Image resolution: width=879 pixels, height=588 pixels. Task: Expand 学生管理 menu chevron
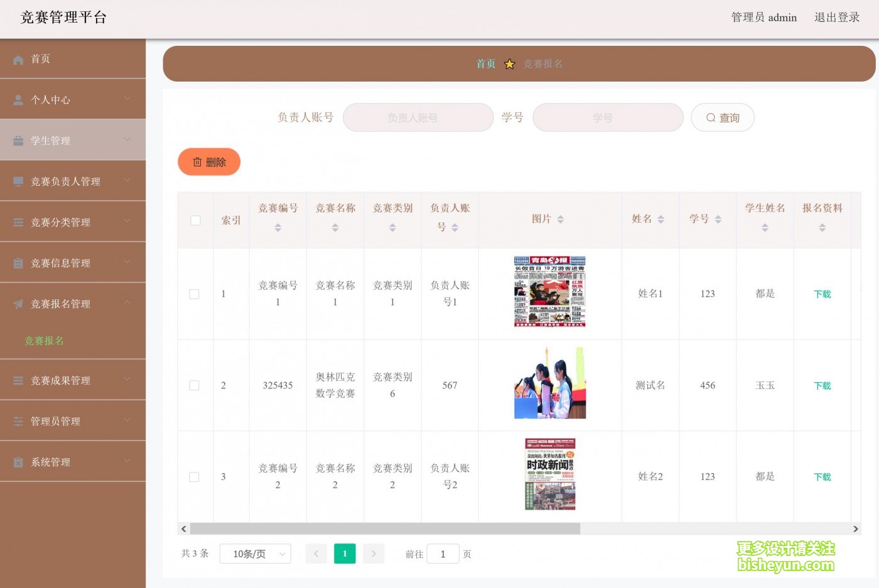pyautogui.click(x=127, y=139)
